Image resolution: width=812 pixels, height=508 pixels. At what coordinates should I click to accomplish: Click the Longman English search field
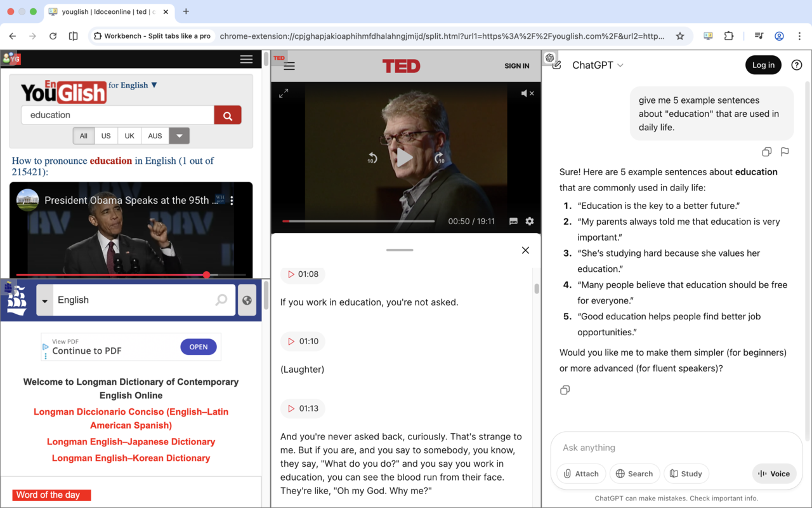[133, 300]
